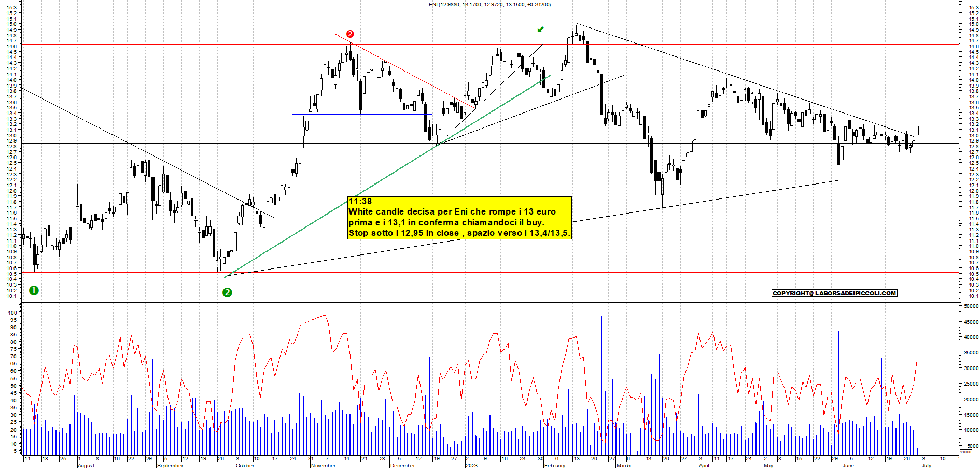
Task: Click the 100 oscillator axis label
Action: pos(12,313)
